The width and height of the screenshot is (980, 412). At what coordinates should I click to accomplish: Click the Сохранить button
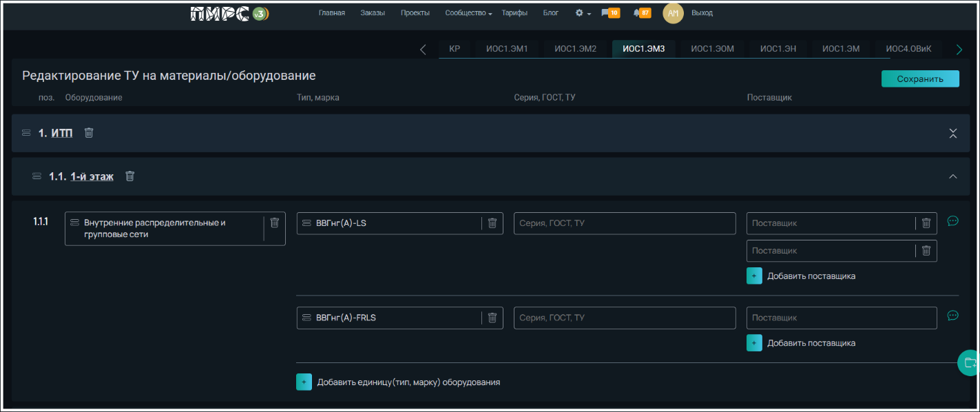pos(920,79)
